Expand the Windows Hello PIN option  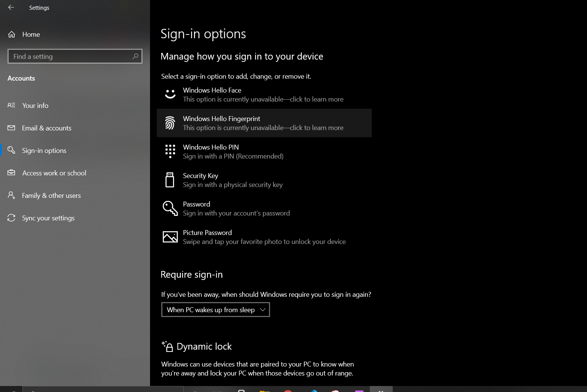click(233, 151)
